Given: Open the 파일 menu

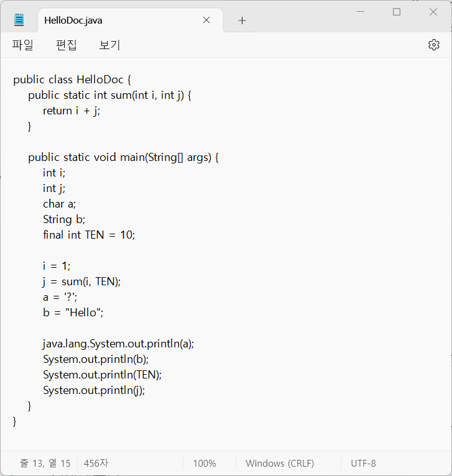Looking at the screenshot, I should [x=22, y=45].
